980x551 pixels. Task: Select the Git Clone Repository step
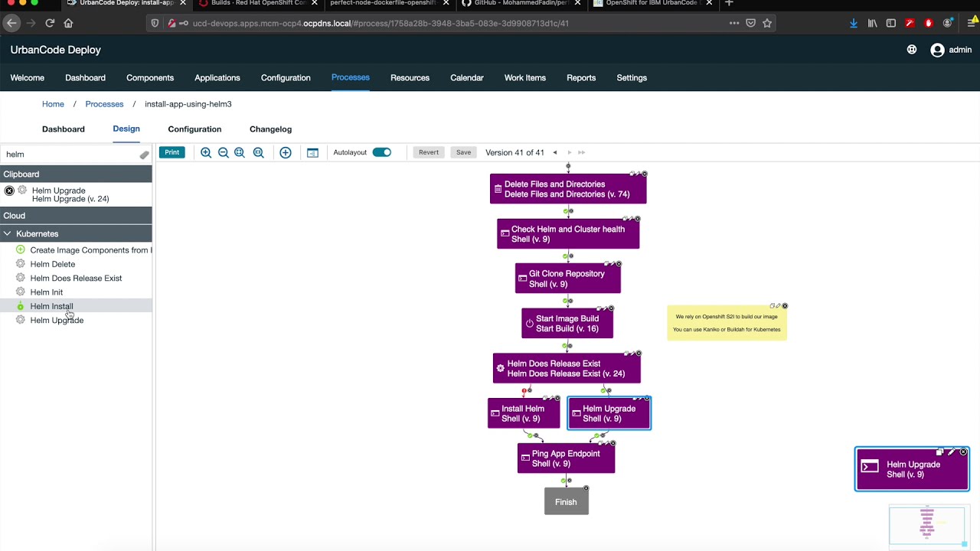tap(568, 279)
